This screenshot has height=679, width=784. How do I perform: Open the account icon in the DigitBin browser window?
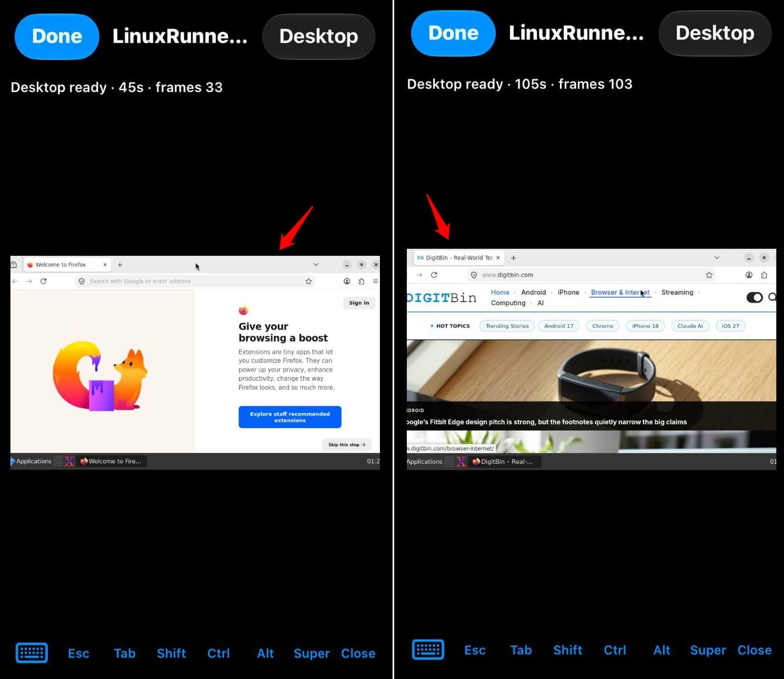pyautogui.click(x=749, y=275)
